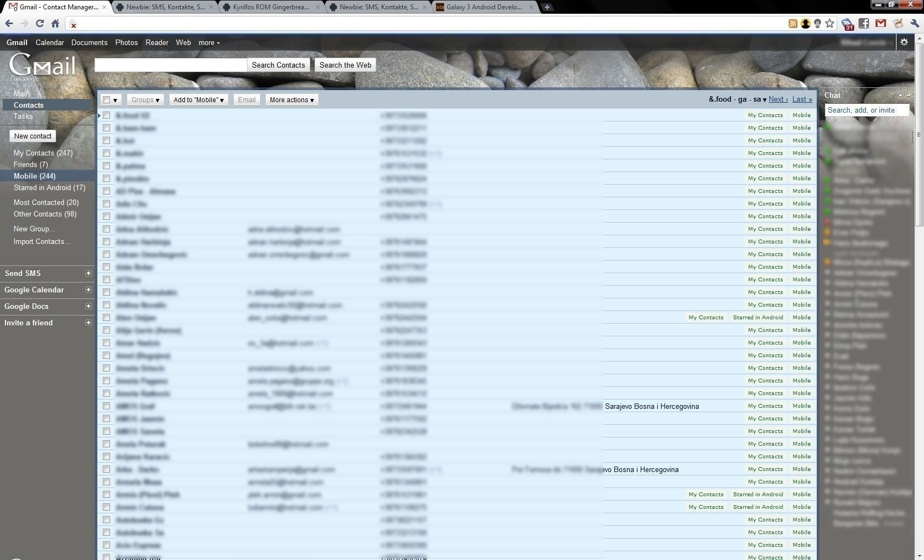Click the New contact button
The width and height of the screenshot is (924, 560).
(x=32, y=136)
